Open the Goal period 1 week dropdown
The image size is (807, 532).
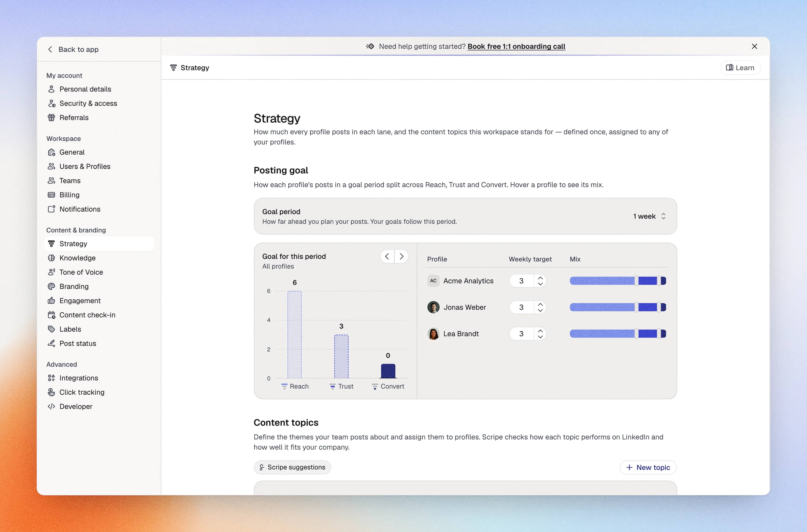pyautogui.click(x=650, y=216)
